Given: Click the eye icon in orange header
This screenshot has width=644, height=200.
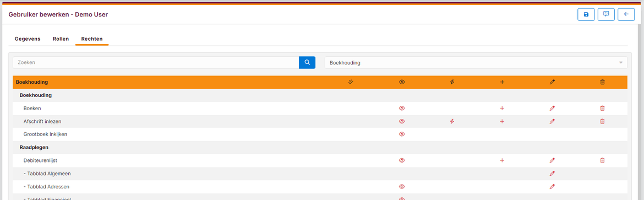Looking at the screenshot, I should 402,82.
